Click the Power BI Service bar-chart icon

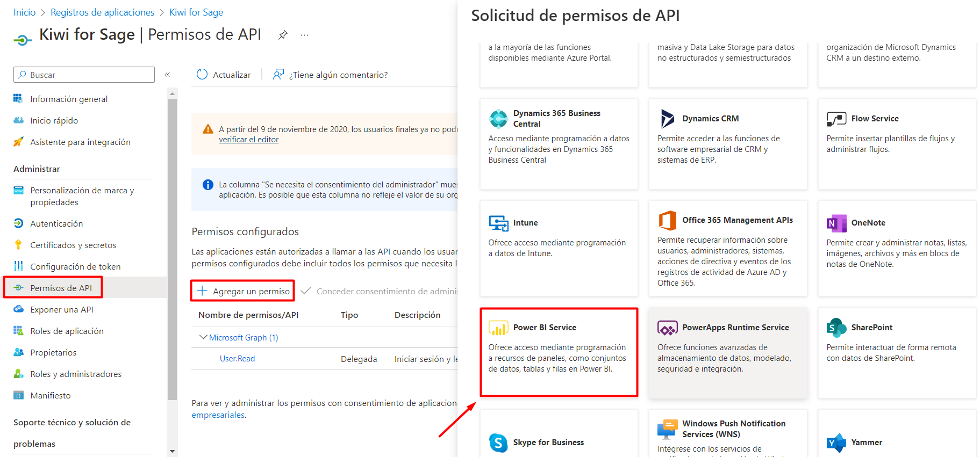[498, 328]
